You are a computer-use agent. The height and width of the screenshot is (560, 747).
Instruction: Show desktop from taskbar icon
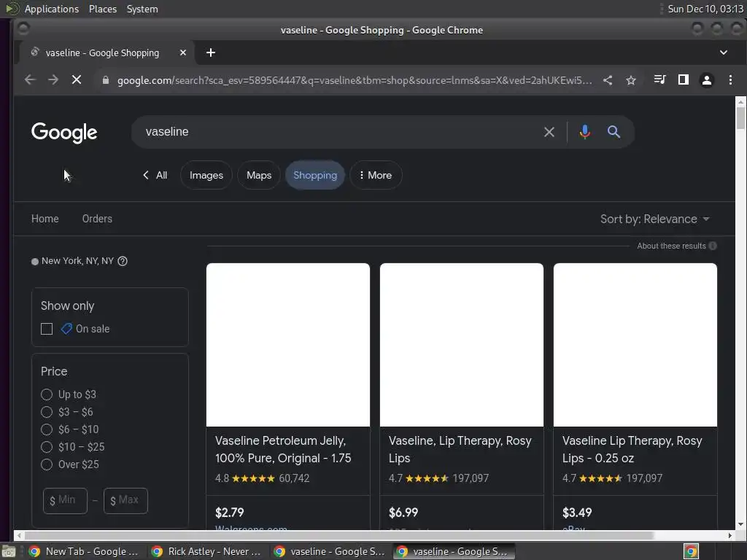coord(8,551)
